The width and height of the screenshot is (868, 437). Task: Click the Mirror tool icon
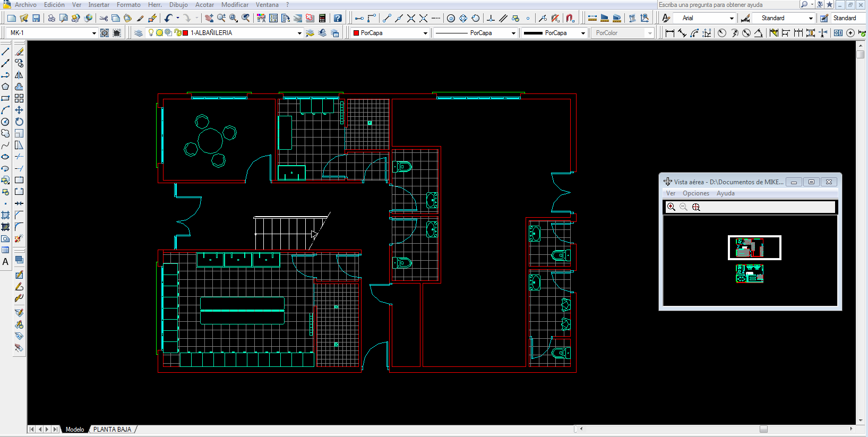click(19, 75)
